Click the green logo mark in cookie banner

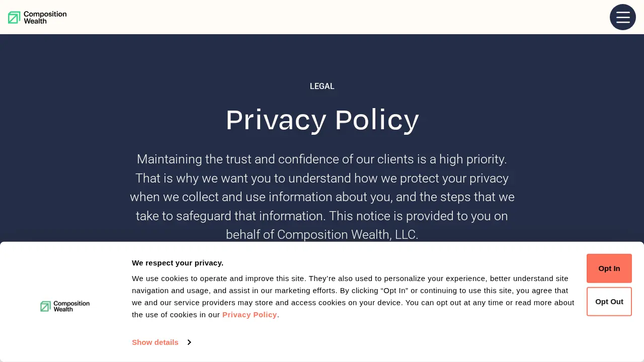pos(46,306)
